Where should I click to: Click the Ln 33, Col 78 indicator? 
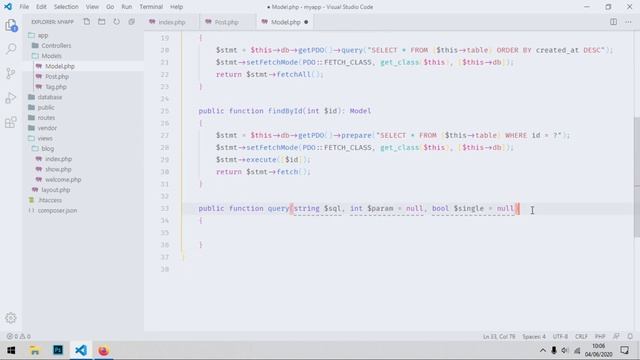(499, 336)
